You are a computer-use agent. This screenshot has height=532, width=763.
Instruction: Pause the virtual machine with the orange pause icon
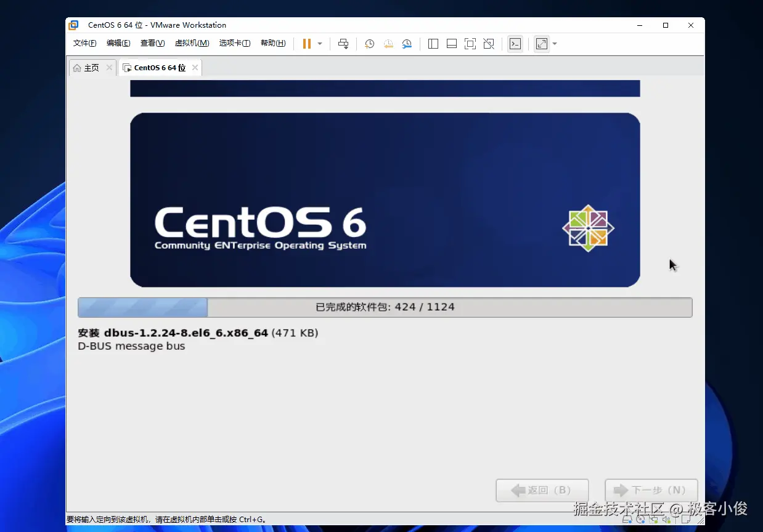pyautogui.click(x=306, y=44)
